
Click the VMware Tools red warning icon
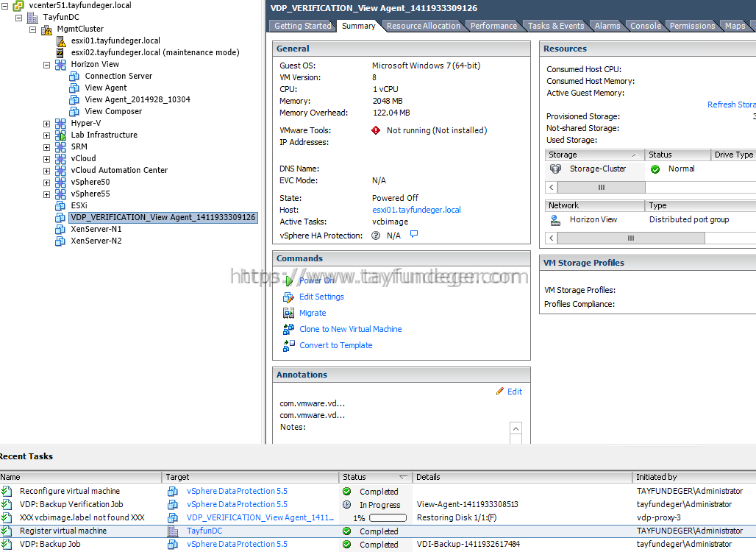tap(376, 130)
